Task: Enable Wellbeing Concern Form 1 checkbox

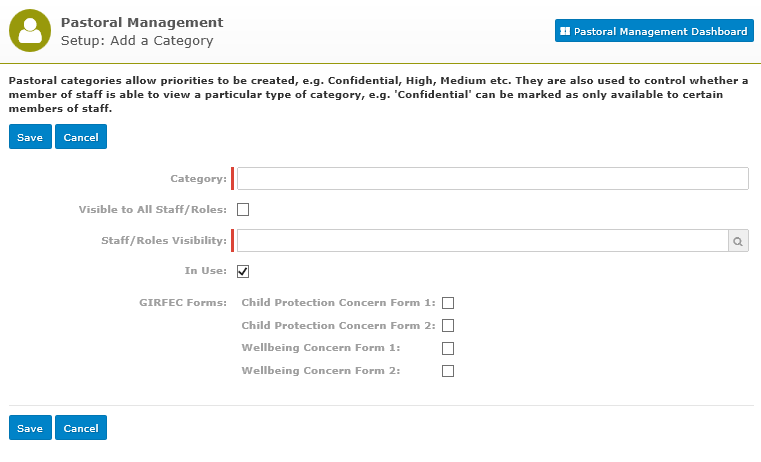Action: click(448, 348)
